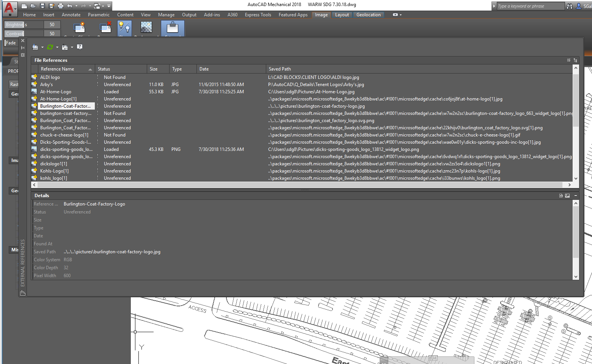Viewport: 592px width, 364px height.
Task: Open the Express Tools ribbon tab
Action: point(258,15)
